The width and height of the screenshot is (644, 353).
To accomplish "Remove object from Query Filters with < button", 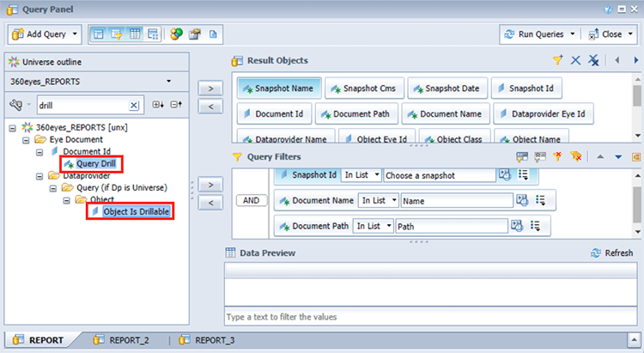I will (210, 203).
